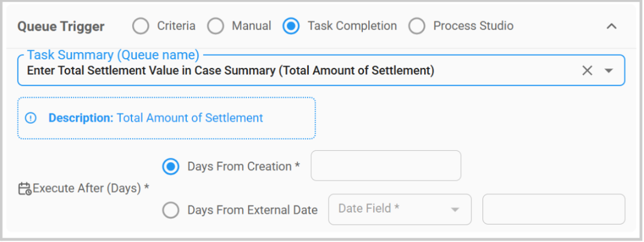
Task: Click the calendar icon beside Execute After
Action: click(25, 189)
